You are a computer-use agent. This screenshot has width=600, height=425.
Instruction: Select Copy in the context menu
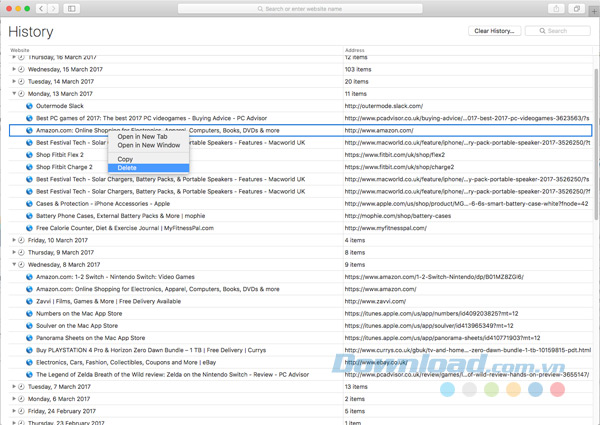[x=125, y=159]
